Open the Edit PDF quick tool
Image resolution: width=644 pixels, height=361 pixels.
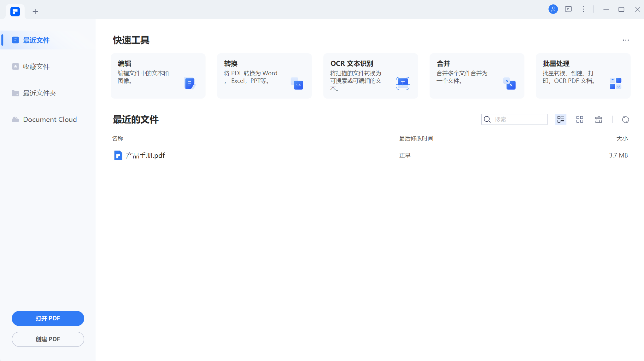click(158, 76)
